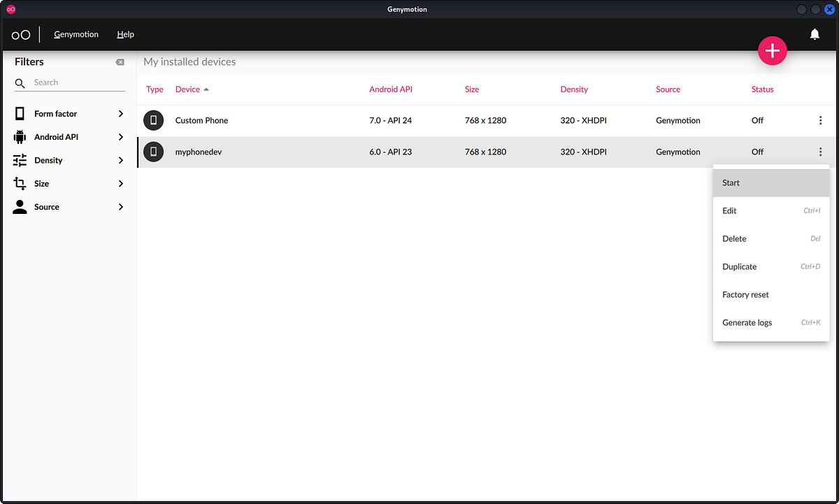Sort by Android API column header
Viewport: 839px width, 504px height.
391,89
